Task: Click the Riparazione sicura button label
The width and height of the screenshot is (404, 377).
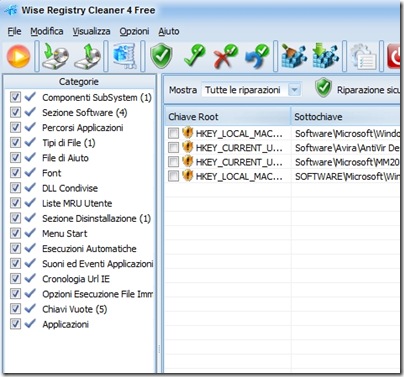Action: pyautogui.click(x=368, y=90)
